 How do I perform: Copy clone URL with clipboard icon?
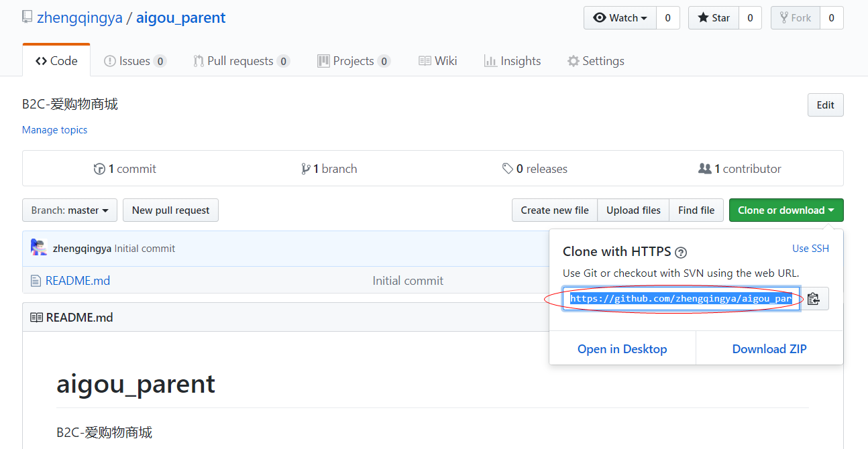pos(814,299)
